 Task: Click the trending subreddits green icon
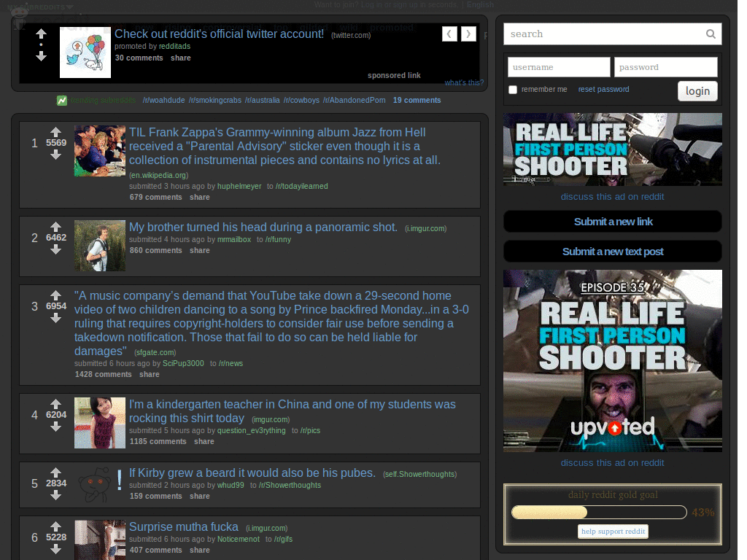(x=62, y=101)
